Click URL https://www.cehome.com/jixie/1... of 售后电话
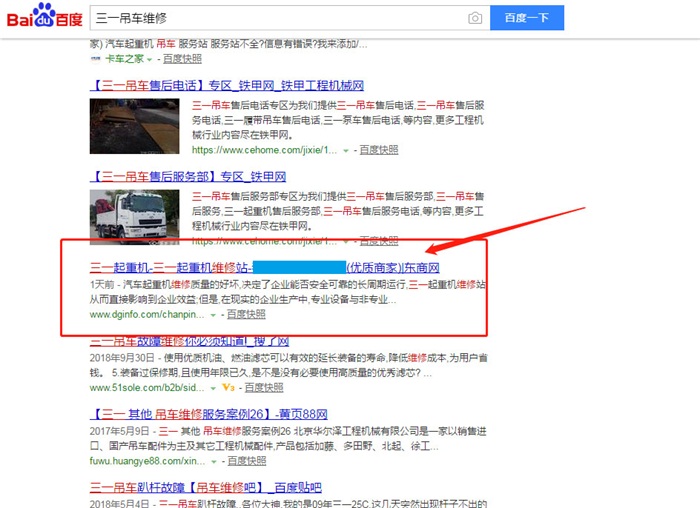This screenshot has width=700, height=508. (264, 150)
